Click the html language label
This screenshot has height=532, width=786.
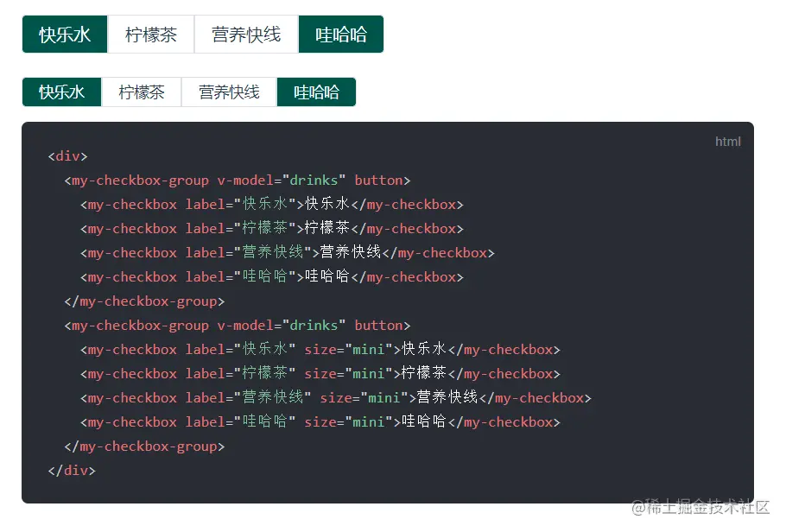(x=727, y=142)
